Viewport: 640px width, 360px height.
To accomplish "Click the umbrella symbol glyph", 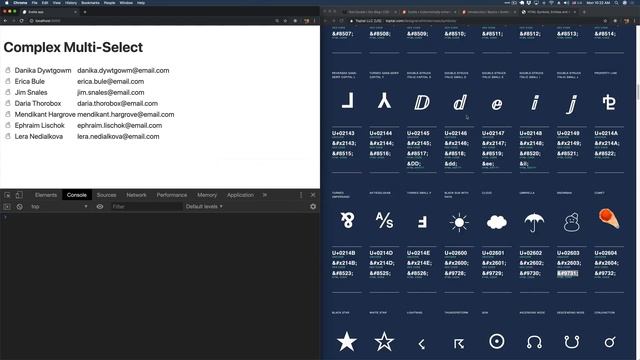I will click(534, 222).
